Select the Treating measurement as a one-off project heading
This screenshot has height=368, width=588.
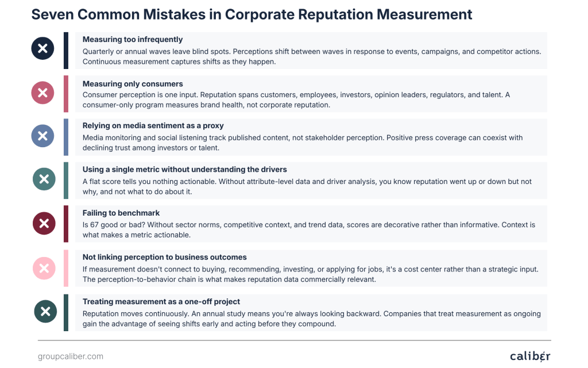[161, 301]
